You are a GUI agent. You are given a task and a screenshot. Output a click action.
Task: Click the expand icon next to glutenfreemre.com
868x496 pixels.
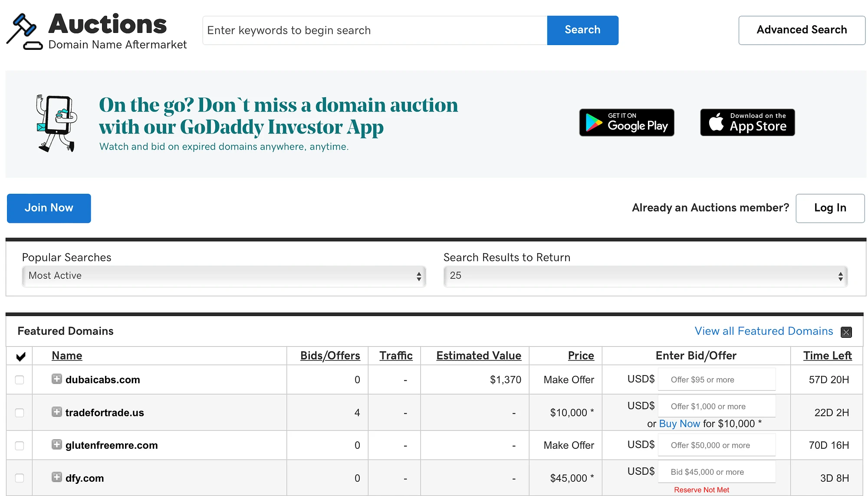point(57,445)
